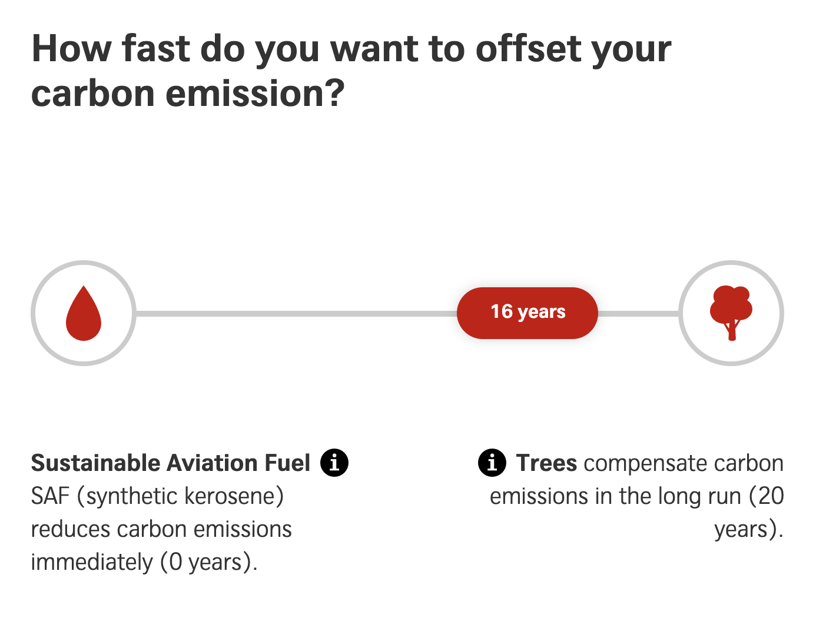Click the red tree icon
This screenshot has width=836, height=644.
(731, 313)
